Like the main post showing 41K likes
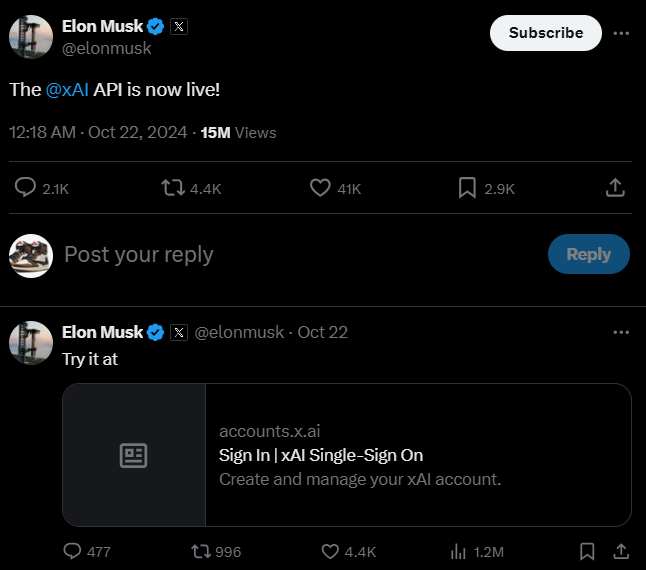 pos(320,187)
